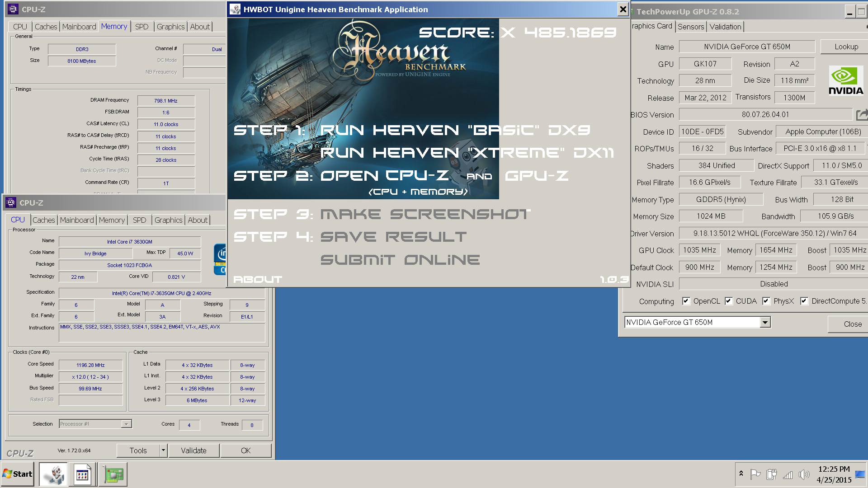Open the network signal tray icon
Screen dimensions: 868x488
pyautogui.click(x=788, y=474)
